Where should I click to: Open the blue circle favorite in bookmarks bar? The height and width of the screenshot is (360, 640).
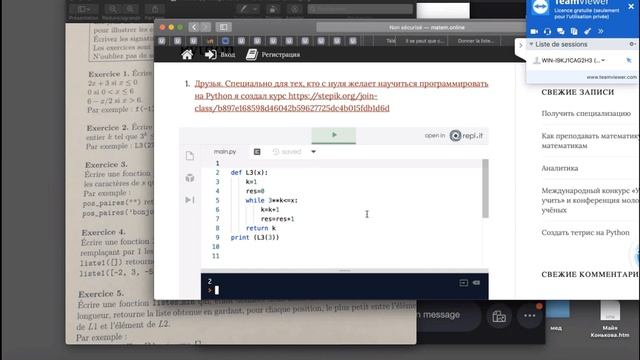click(225, 41)
